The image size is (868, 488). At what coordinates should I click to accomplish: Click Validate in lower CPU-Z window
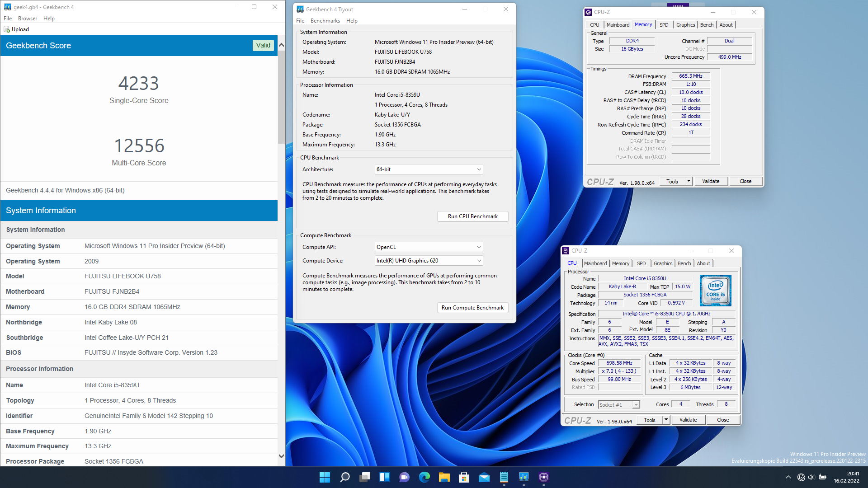(688, 420)
